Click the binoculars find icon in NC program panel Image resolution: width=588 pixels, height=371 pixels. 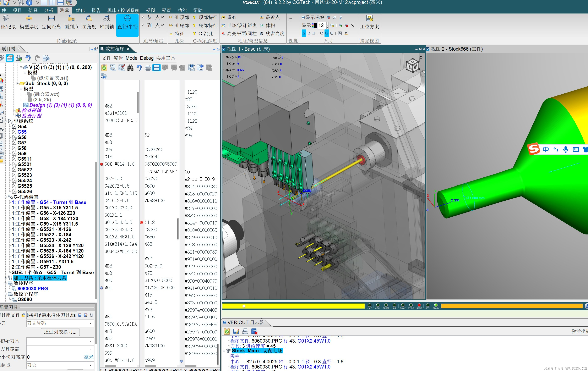pyautogui.click(x=130, y=68)
